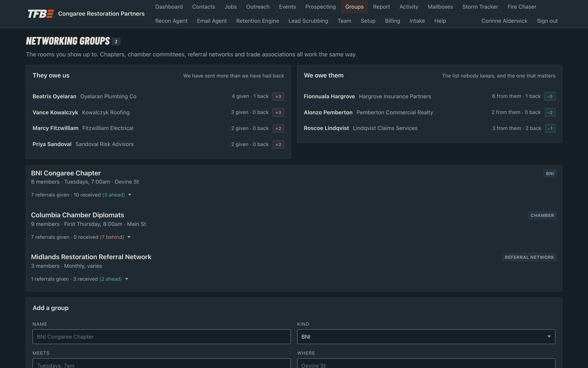The image size is (588, 368).
Task: Open Columbia Chamber Diplomats group title
Action: pos(77,215)
